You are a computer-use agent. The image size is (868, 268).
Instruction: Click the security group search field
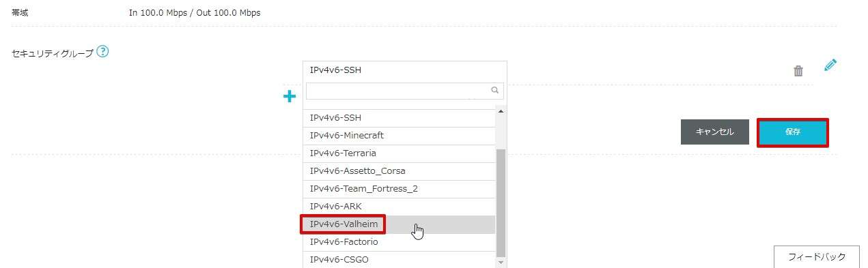[405, 91]
